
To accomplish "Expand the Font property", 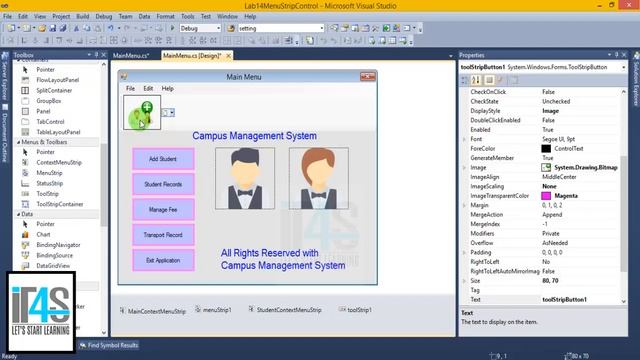I will pos(464,139).
